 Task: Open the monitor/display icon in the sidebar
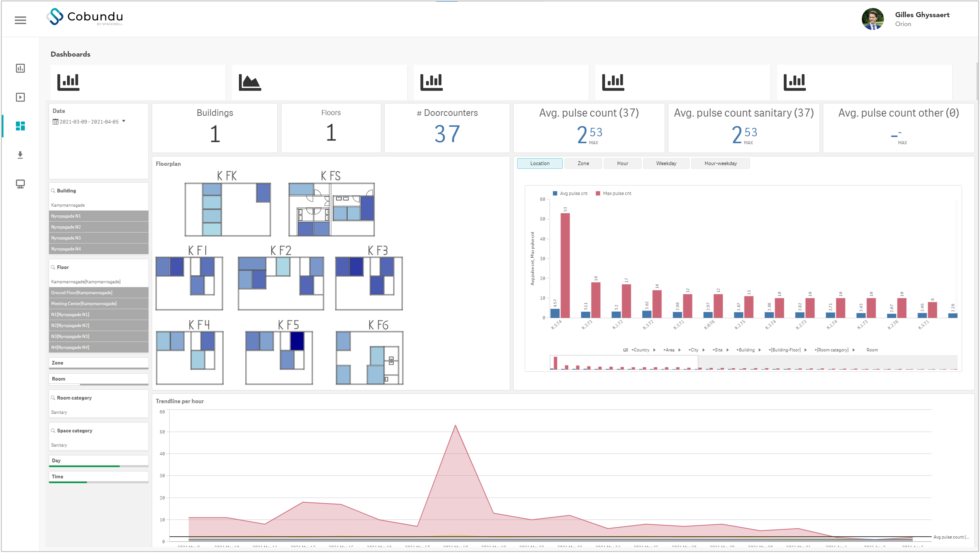click(21, 184)
